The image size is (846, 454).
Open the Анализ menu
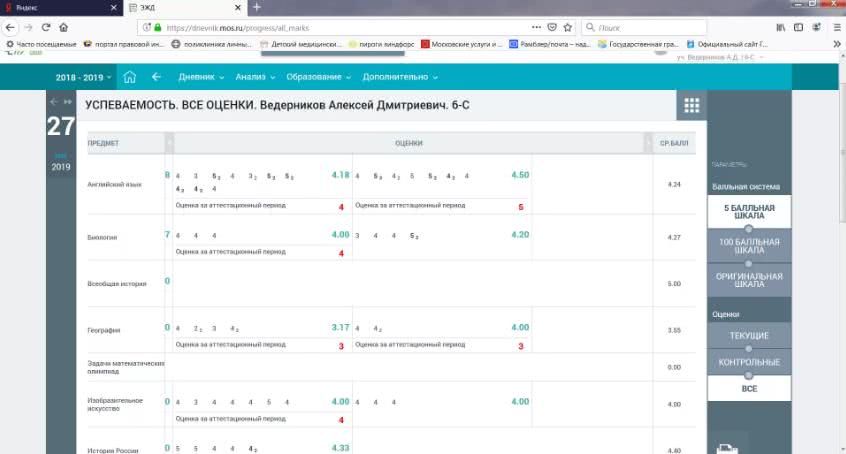click(x=255, y=77)
